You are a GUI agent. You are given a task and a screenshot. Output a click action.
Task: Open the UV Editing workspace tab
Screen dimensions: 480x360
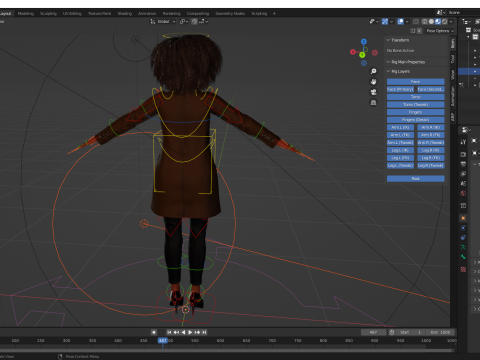(x=72, y=13)
